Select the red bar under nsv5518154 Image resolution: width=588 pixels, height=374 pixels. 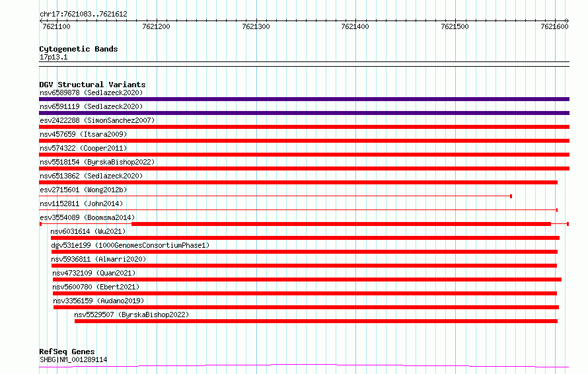(304, 168)
